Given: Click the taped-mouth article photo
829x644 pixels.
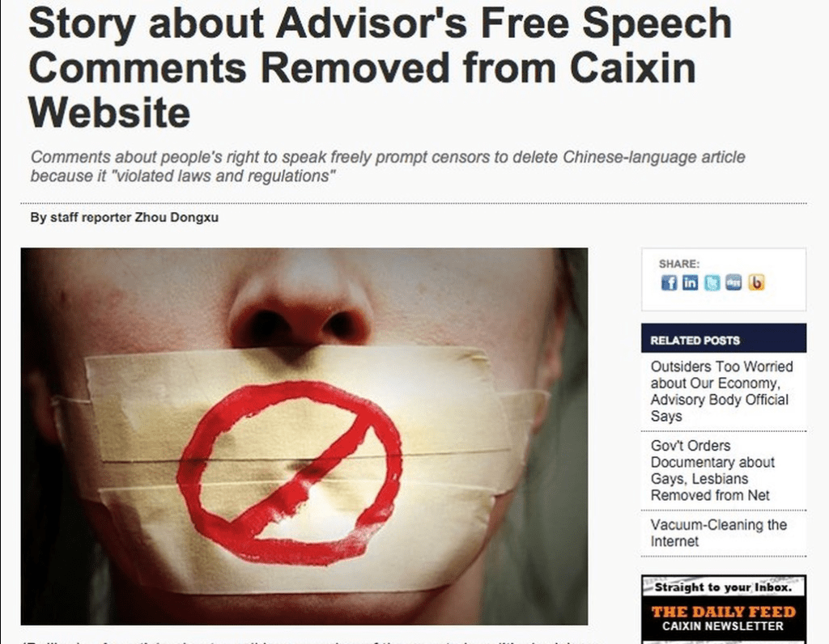Looking at the screenshot, I should pyautogui.click(x=304, y=436).
